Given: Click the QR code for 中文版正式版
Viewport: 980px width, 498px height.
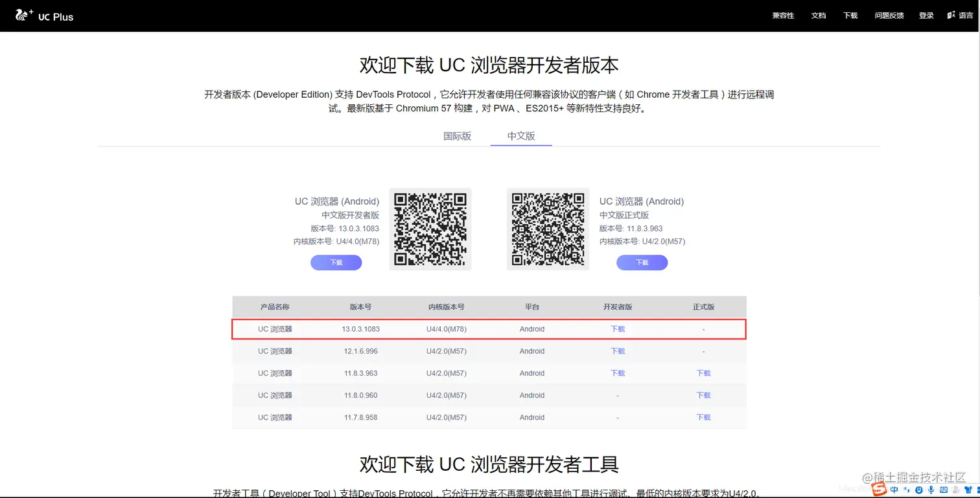Looking at the screenshot, I should [x=548, y=229].
